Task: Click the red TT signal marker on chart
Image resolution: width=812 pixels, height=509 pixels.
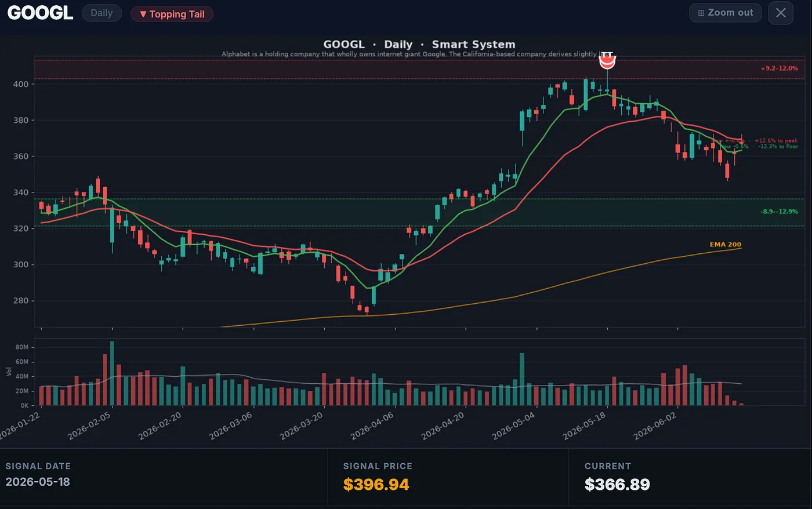Action: 607,60
